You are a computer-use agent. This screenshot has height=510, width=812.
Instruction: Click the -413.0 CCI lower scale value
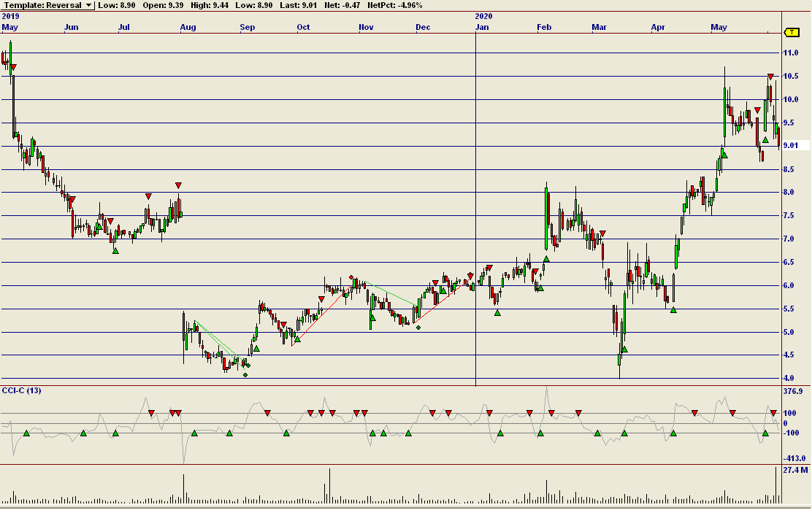794,458
